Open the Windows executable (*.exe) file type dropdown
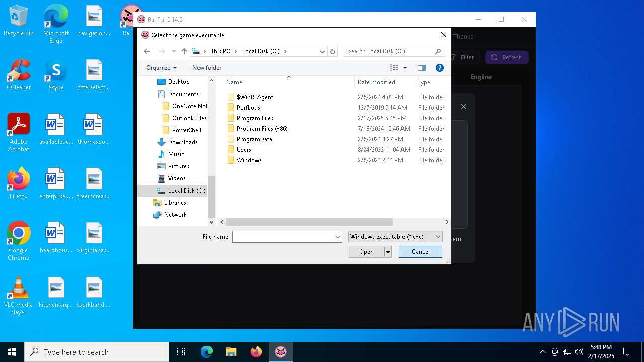 pos(395,237)
